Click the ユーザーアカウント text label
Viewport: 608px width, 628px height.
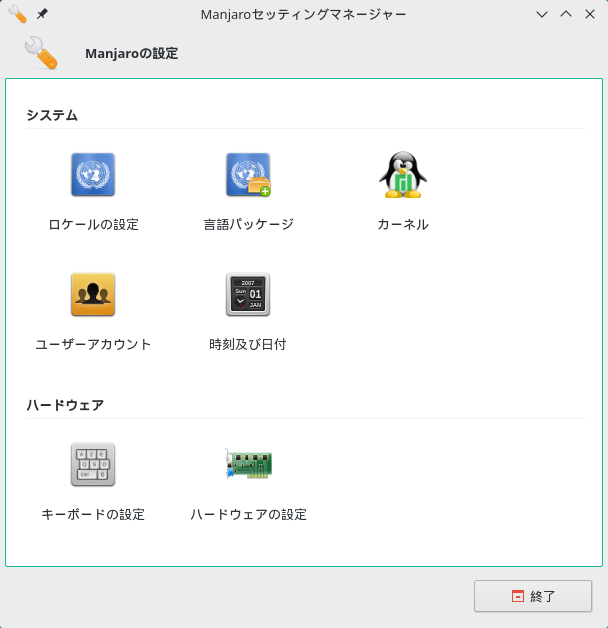pyautogui.click(x=93, y=344)
